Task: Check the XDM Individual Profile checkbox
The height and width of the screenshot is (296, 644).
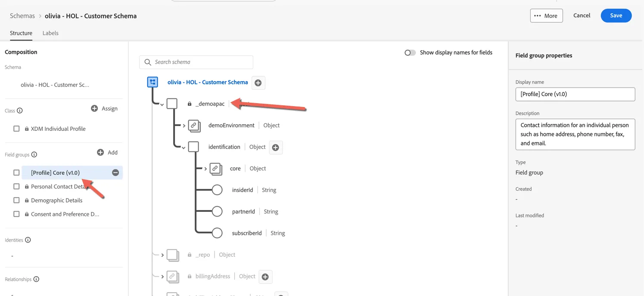Action: (16, 129)
